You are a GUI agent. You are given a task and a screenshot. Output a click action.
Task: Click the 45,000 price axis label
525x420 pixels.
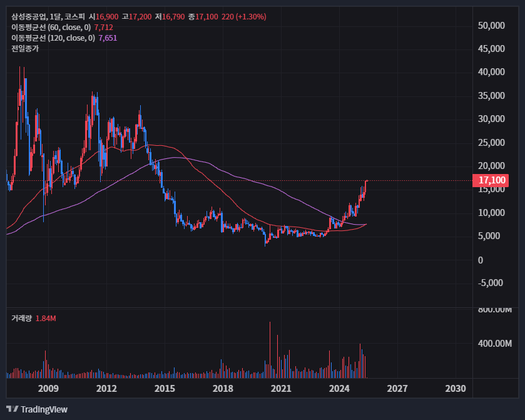491,49
